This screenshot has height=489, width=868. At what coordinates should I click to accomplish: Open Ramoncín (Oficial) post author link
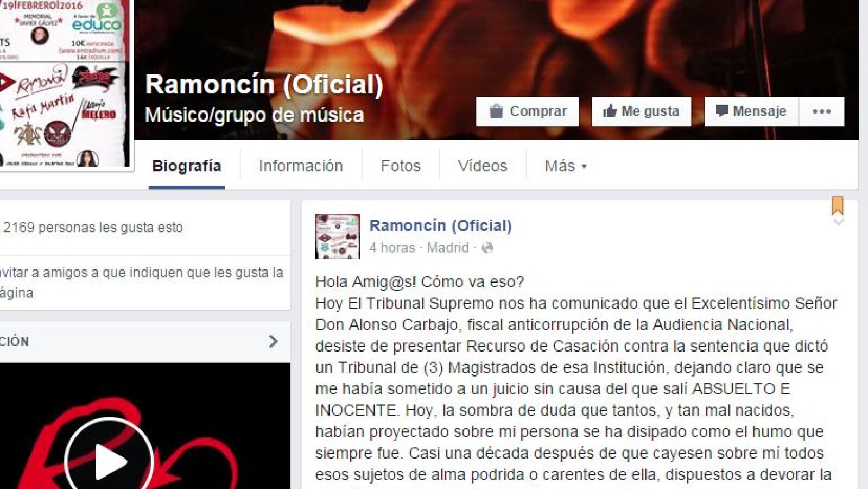440,225
